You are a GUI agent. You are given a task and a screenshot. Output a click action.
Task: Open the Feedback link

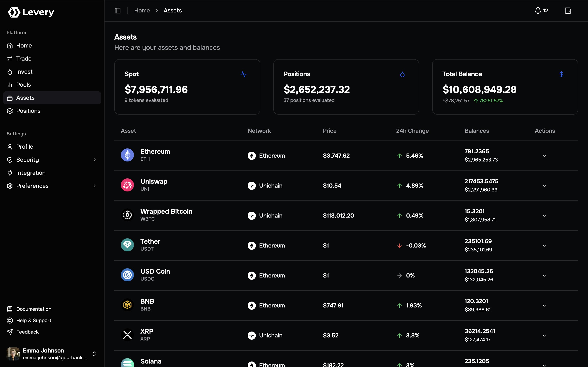27,332
